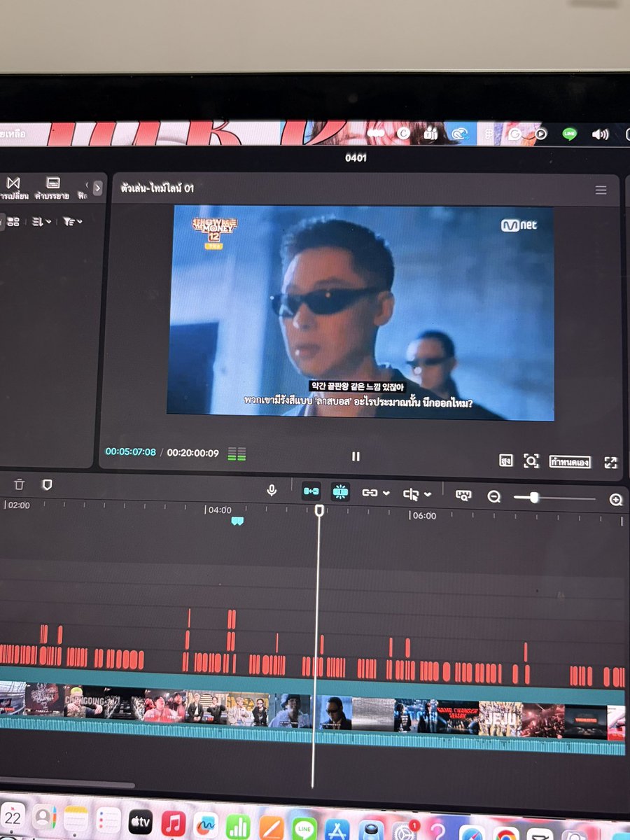
Task: Click the volume icon in menu bar
Action: [600, 134]
